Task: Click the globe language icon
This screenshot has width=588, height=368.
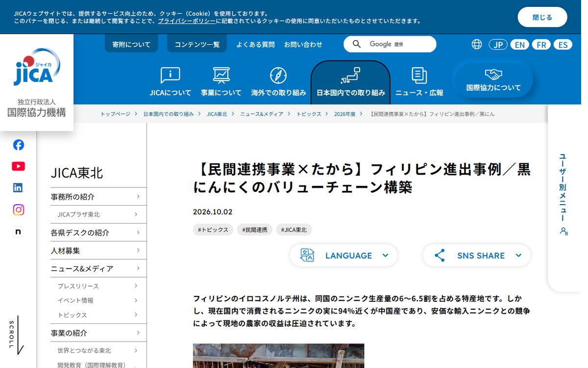Action: 477,44
